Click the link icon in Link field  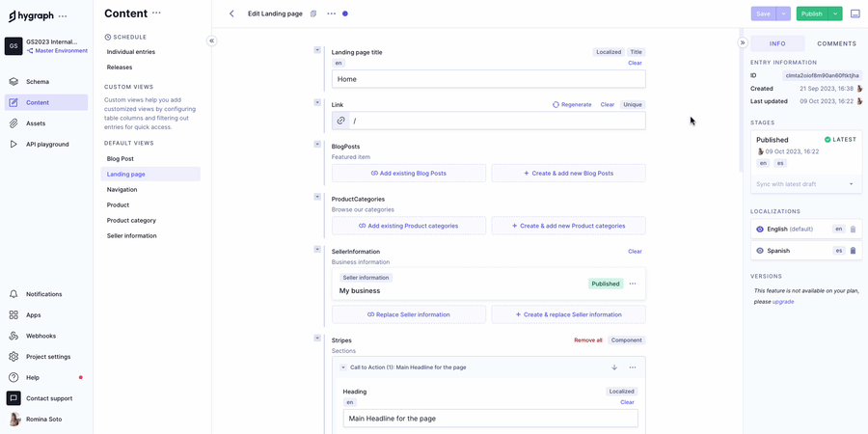click(340, 121)
